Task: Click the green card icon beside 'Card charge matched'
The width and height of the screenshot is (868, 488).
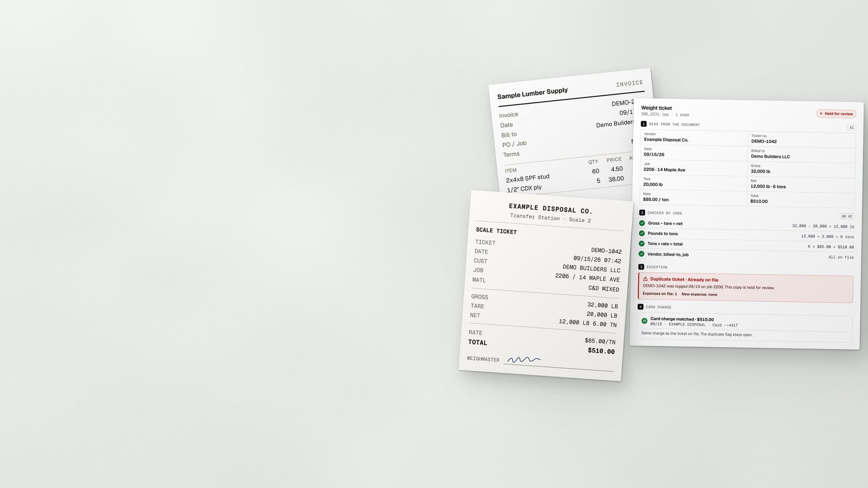Action: 644,321
